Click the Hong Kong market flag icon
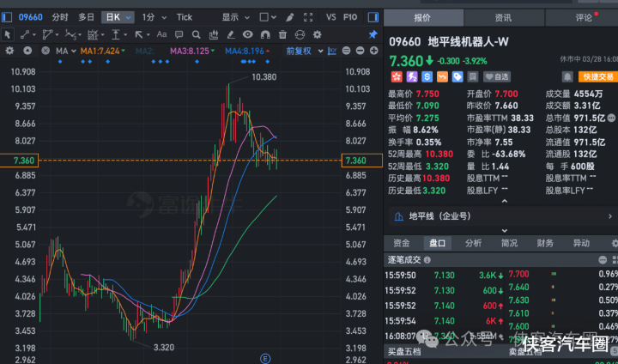 (396, 76)
